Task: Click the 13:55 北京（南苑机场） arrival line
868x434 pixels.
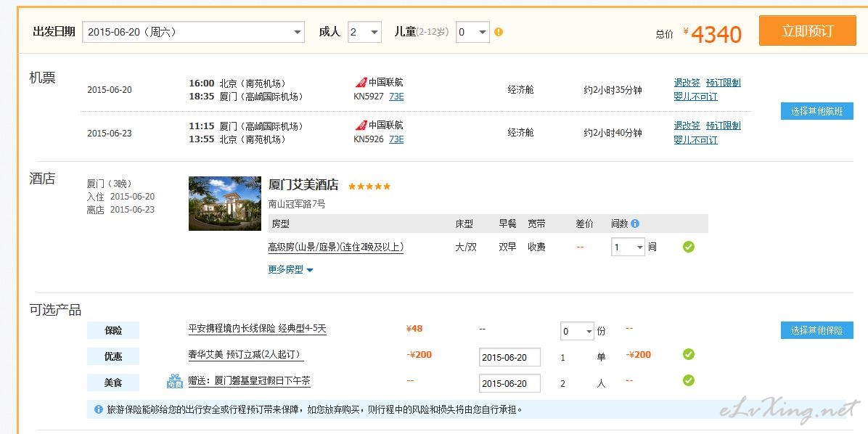Action: click(x=237, y=139)
